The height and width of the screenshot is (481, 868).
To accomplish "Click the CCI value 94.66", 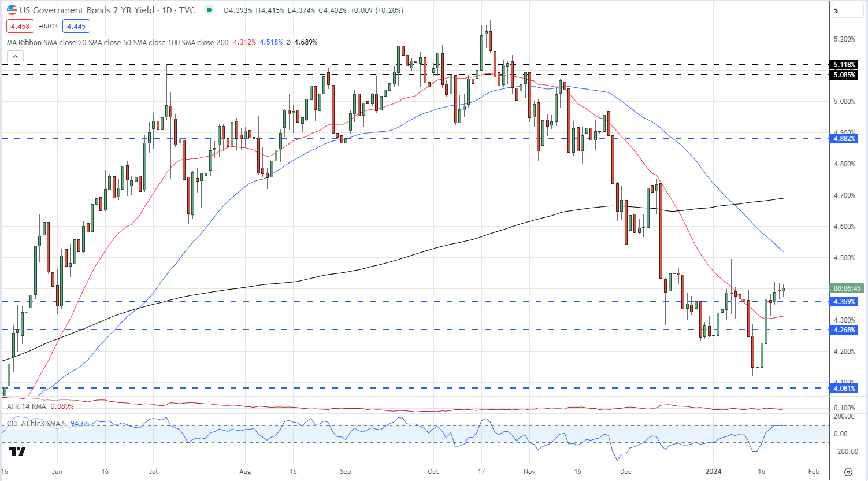I will click(80, 424).
